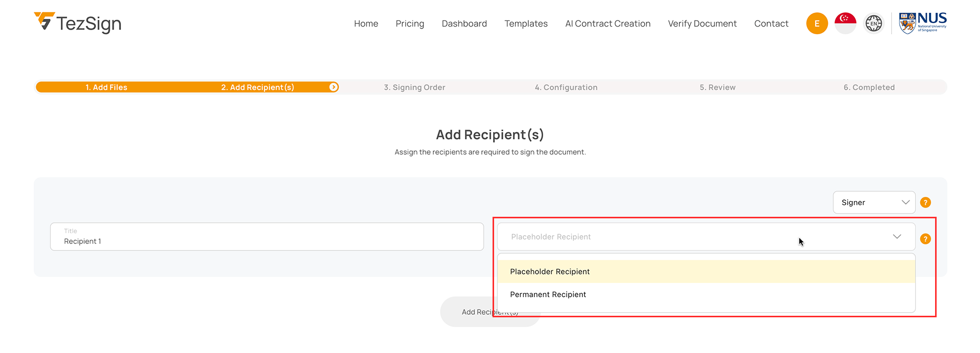This screenshot has height=353, width=980.
Task: Expand the Signer role dropdown
Action: (x=874, y=203)
